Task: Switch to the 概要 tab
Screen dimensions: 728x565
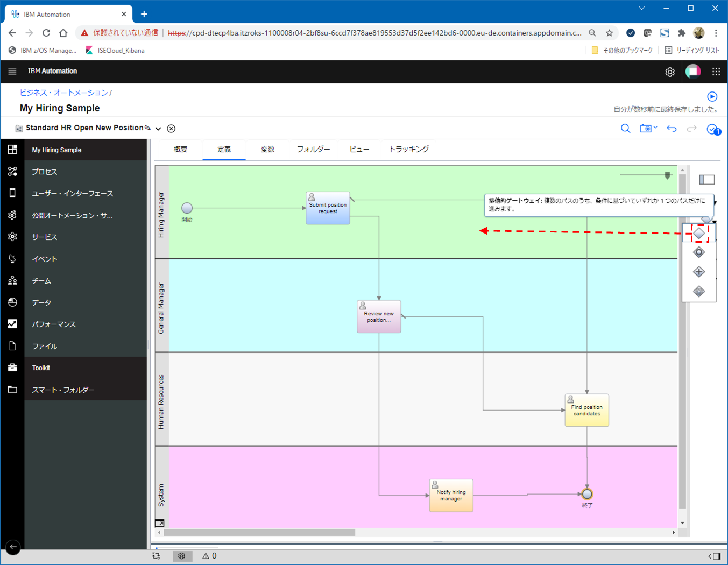Action: click(x=181, y=150)
